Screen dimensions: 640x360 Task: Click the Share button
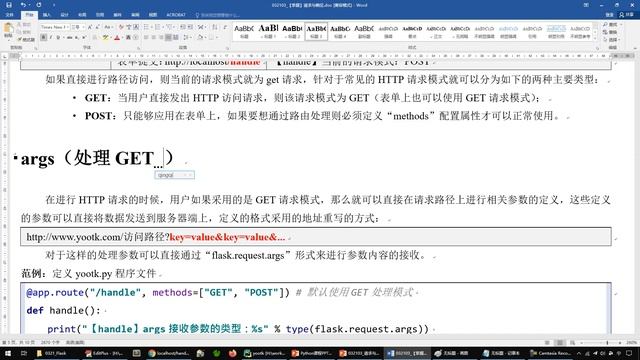click(x=627, y=15)
